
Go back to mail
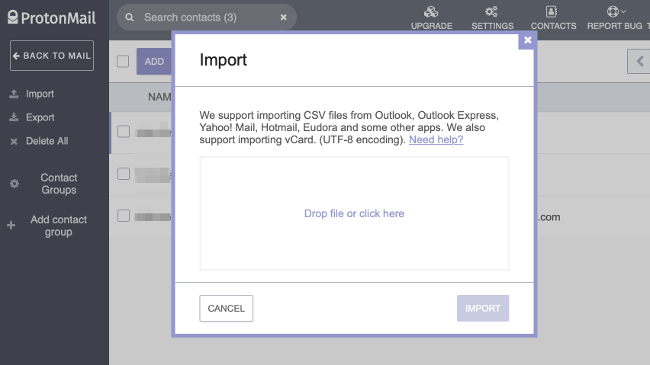[52, 56]
